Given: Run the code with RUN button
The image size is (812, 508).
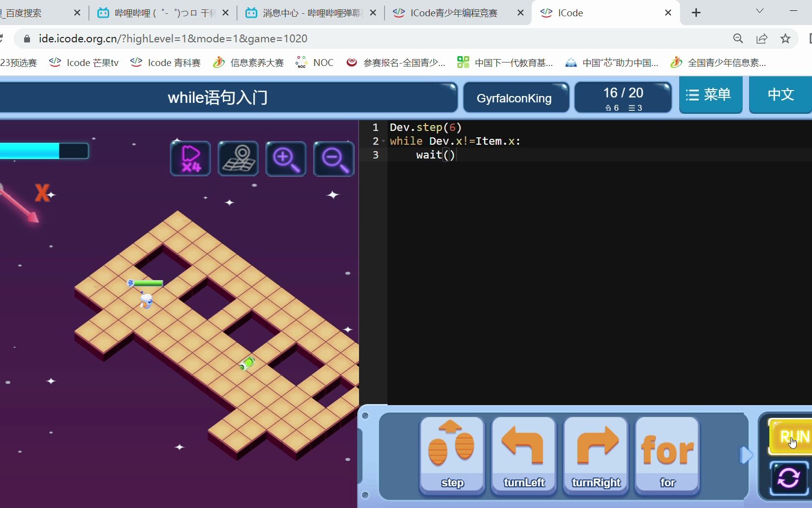Looking at the screenshot, I should [x=790, y=437].
